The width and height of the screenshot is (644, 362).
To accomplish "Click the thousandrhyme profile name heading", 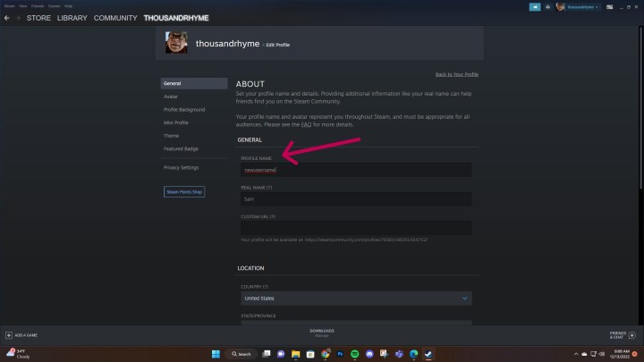I will (x=227, y=44).
